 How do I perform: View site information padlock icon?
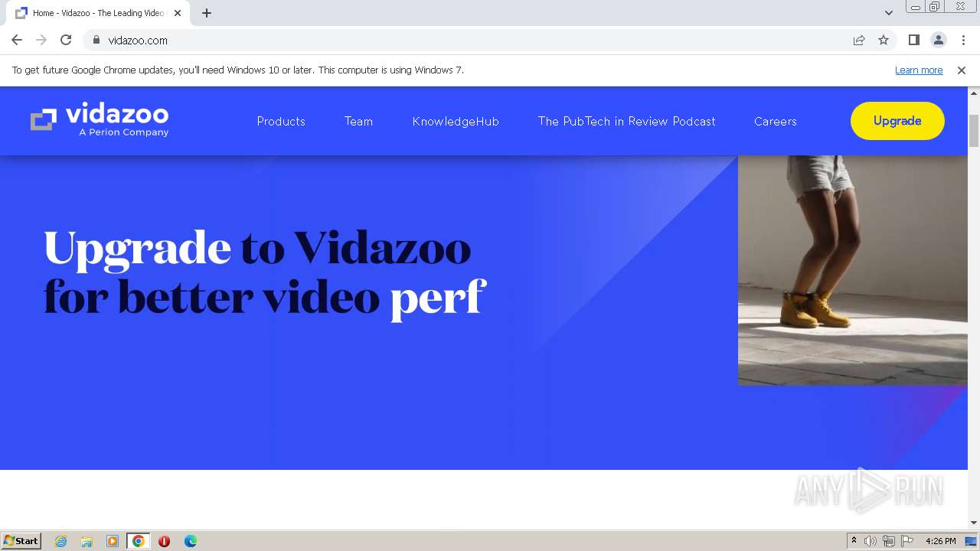(x=96, y=40)
